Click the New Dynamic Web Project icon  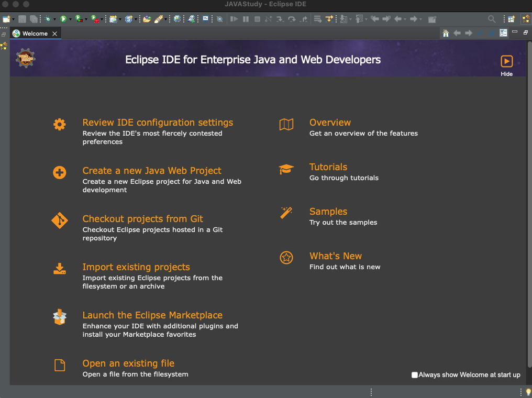[113, 19]
